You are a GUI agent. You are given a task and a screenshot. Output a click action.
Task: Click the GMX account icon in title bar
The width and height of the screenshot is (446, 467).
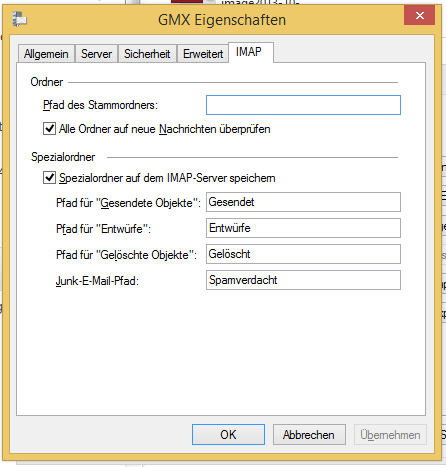click(x=20, y=19)
